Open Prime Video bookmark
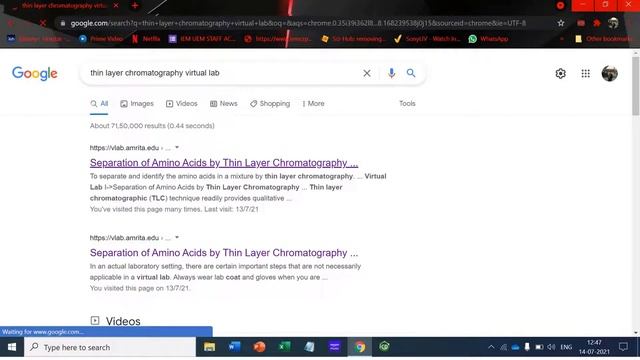Screen dimensions: 640x360 (101, 39)
